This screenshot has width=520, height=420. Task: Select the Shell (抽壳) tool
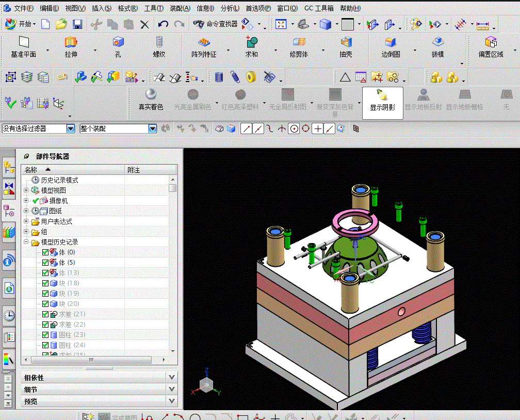(x=346, y=47)
